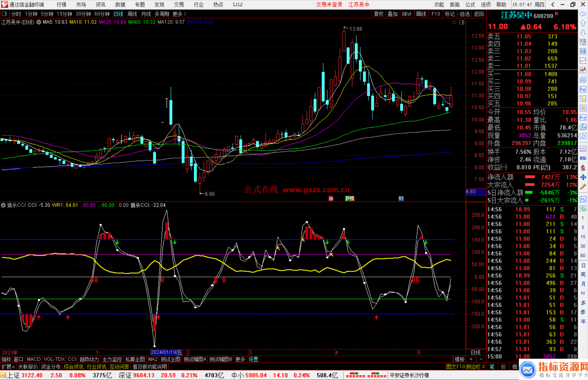Open the 选项 menu
This screenshot has width=588, height=380.
pos(486,4)
